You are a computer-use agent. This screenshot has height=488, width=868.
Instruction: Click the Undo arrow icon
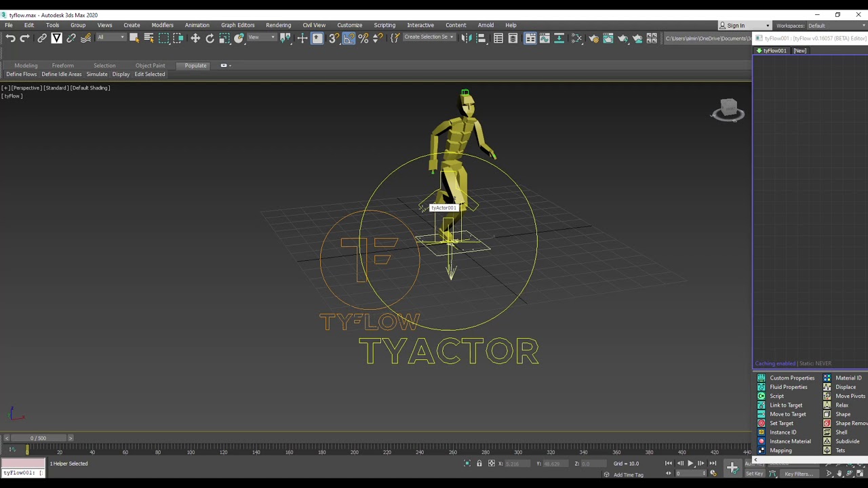(11, 39)
